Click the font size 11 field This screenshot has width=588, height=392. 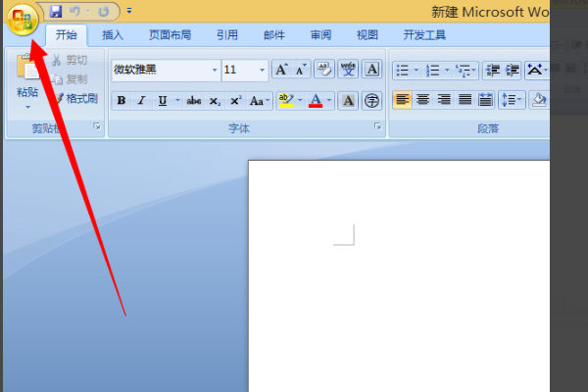click(240, 70)
